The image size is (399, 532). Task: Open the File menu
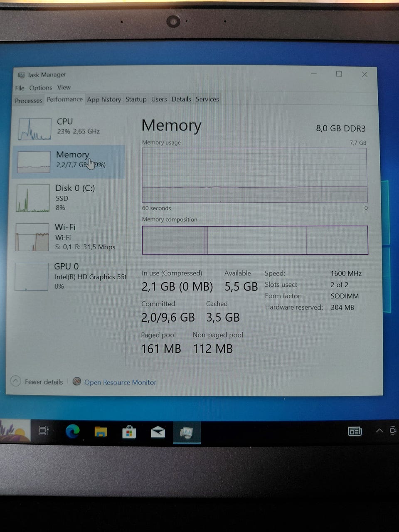tap(20, 88)
